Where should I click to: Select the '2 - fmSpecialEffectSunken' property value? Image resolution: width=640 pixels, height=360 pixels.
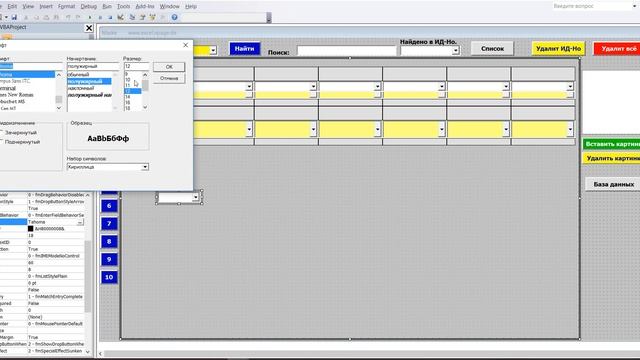(x=56, y=351)
